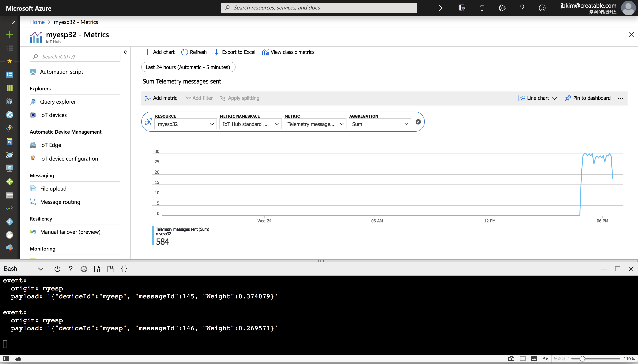Click the Home breadcrumb link
638x364 pixels.
(37, 22)
